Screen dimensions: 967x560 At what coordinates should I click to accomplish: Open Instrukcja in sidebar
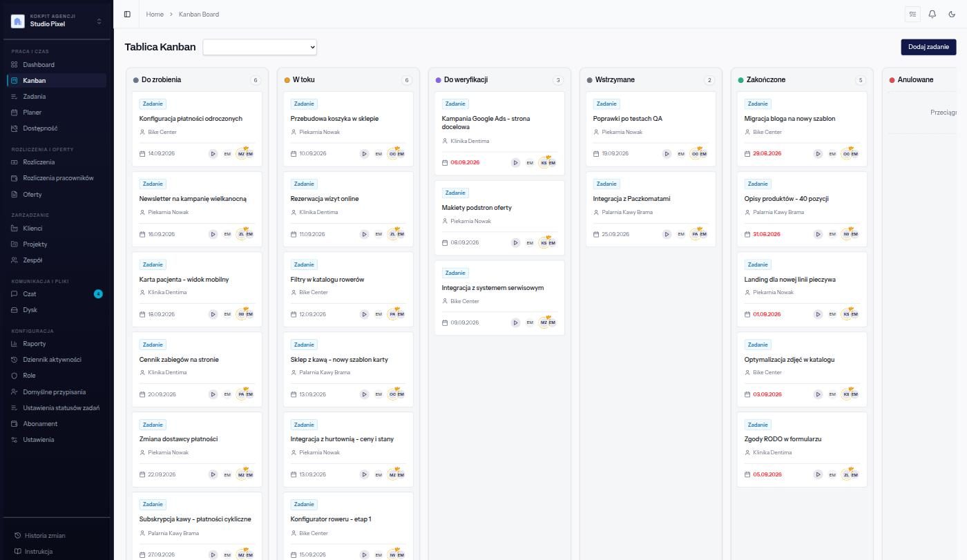click(57, 552)
